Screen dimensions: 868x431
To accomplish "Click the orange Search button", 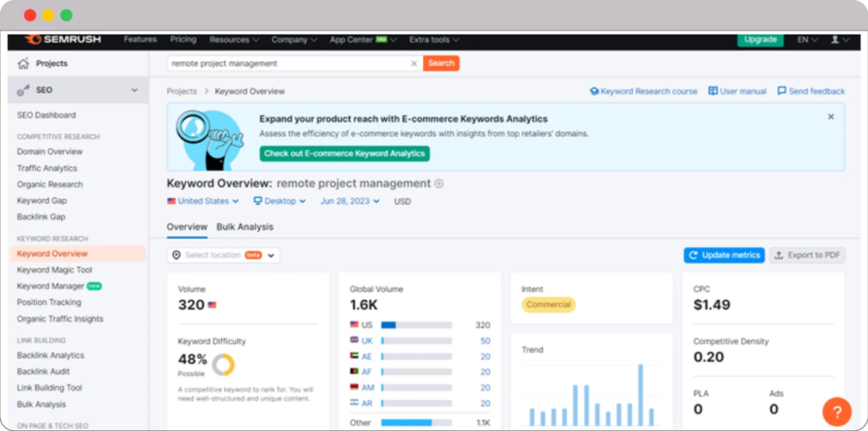I will [x=441, y=63].
